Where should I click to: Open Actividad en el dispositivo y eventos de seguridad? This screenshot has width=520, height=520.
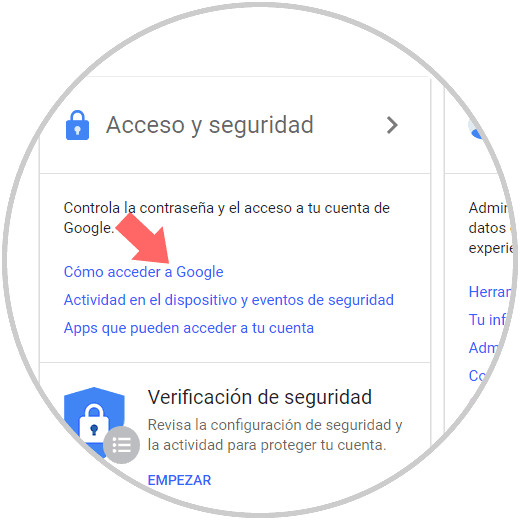point(229,300)
